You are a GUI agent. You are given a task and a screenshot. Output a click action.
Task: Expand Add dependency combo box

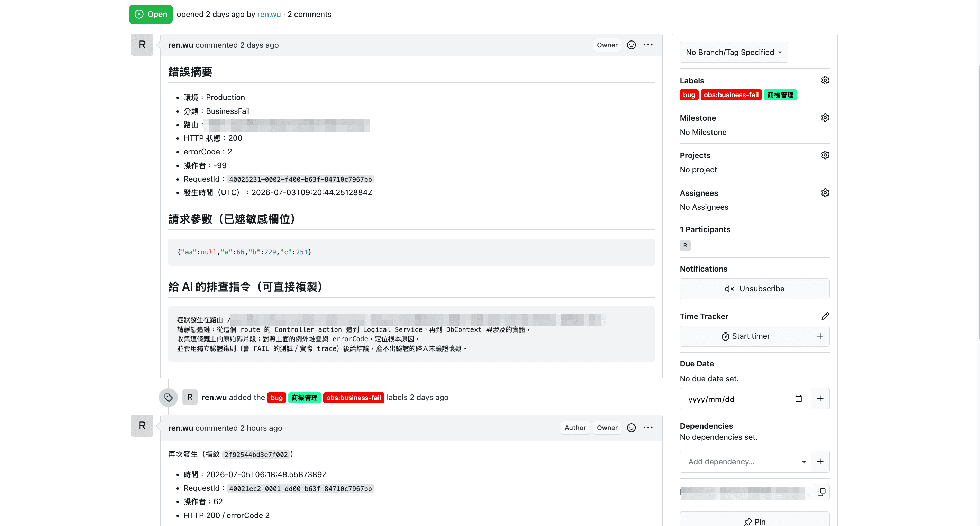click(745, 462)
